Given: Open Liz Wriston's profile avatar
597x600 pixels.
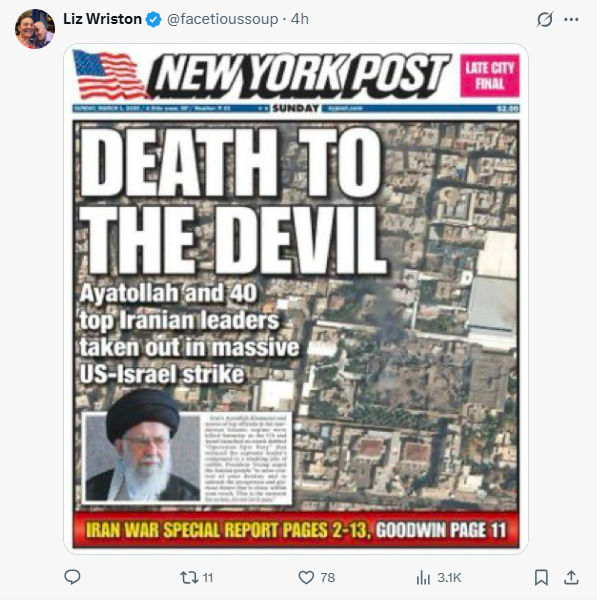Looking at the screenshot, I should (35, 29).
